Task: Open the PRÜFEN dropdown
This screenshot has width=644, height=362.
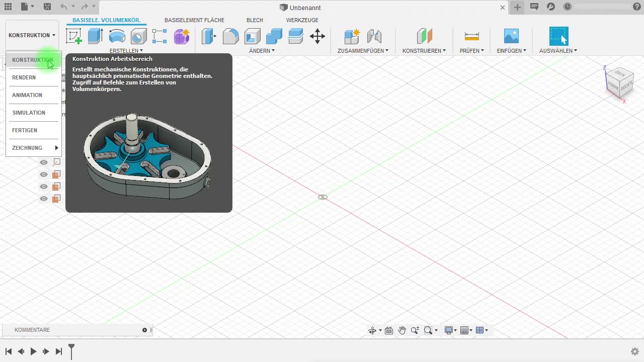Action: point(472,51)
